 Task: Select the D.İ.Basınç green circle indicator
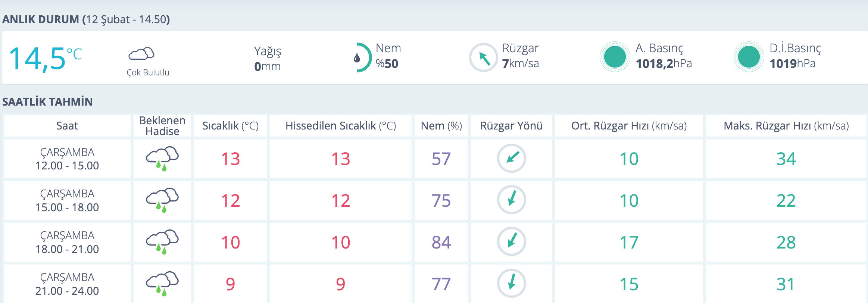point(748,57)
